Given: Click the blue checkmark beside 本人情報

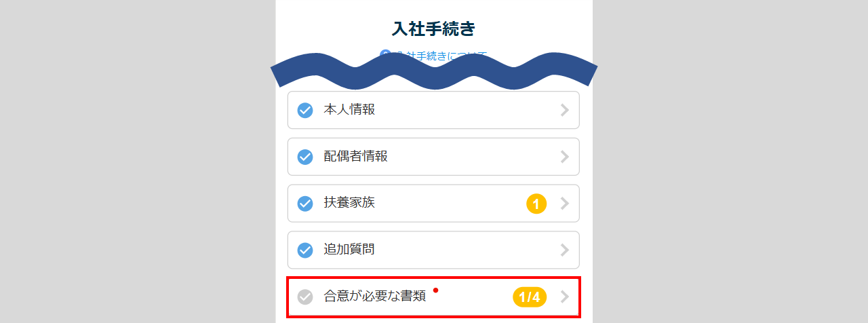Looking at the screenshot, I should (x=305, y=110).
